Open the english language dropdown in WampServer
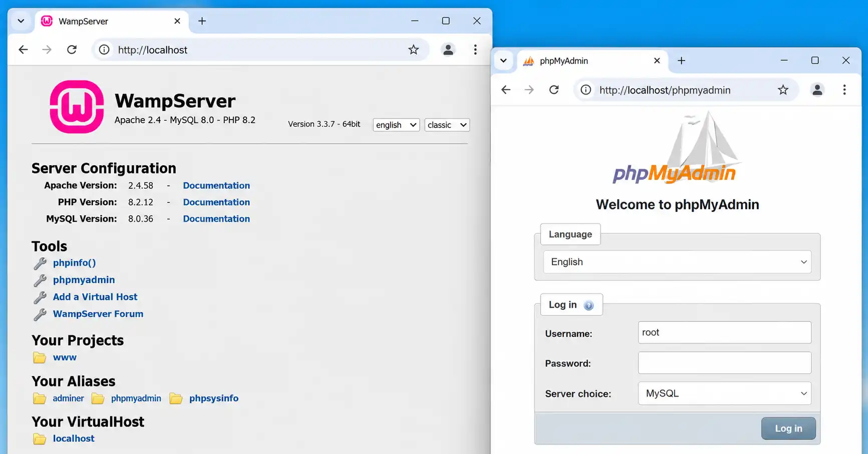The image size is (868, 454). pos(396,125)
